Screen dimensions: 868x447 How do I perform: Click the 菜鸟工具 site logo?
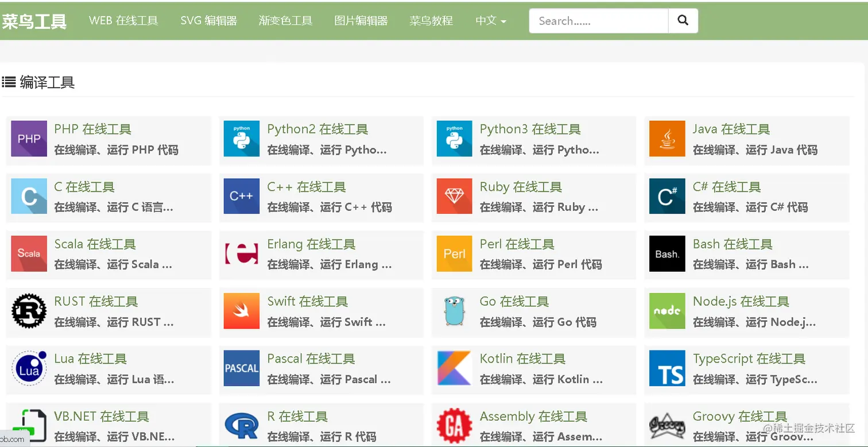point(34,22)
